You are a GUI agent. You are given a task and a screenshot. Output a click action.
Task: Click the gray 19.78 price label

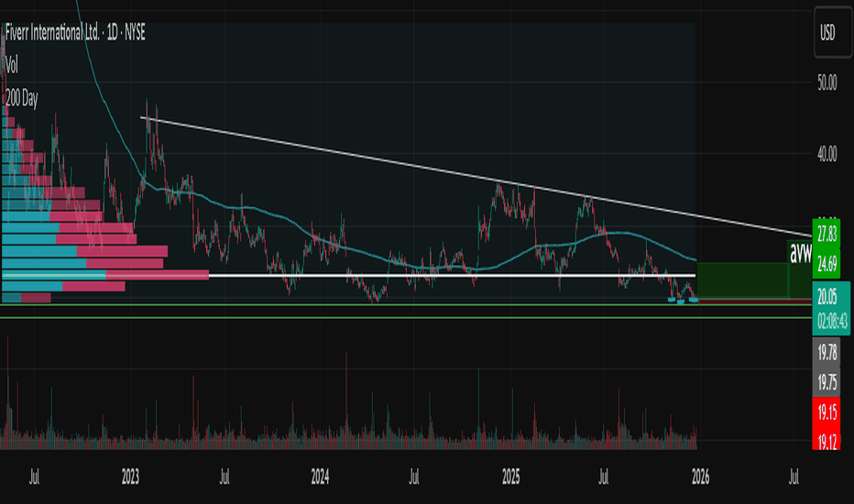coord(827,352)
